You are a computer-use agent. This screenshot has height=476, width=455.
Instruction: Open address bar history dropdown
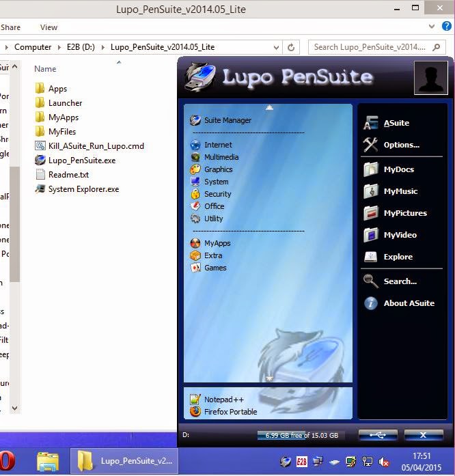click(x=276, y=48)
